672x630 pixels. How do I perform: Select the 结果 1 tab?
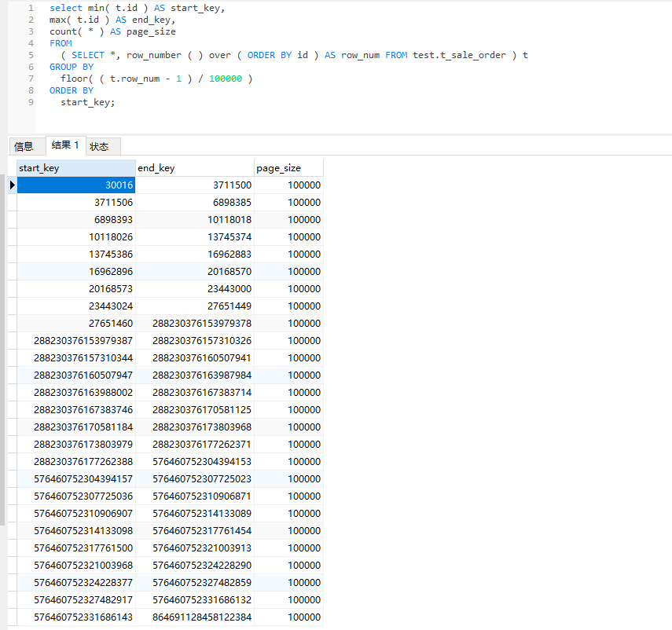[x=65, y=145]
